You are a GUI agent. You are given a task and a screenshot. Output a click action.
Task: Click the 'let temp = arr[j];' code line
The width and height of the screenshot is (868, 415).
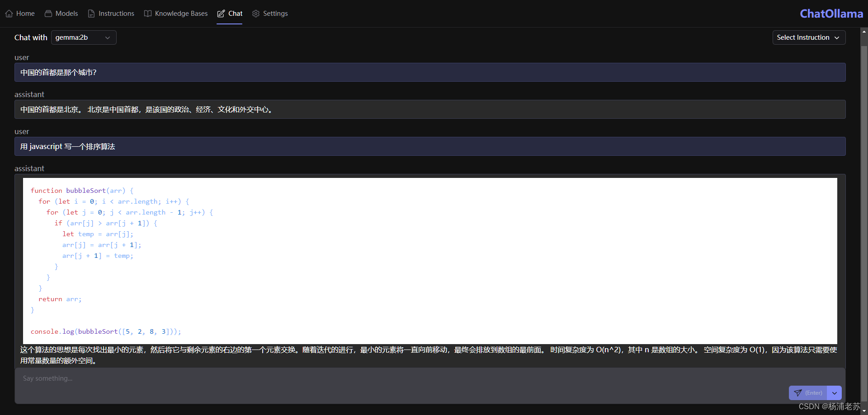click(x=98, y=234)
